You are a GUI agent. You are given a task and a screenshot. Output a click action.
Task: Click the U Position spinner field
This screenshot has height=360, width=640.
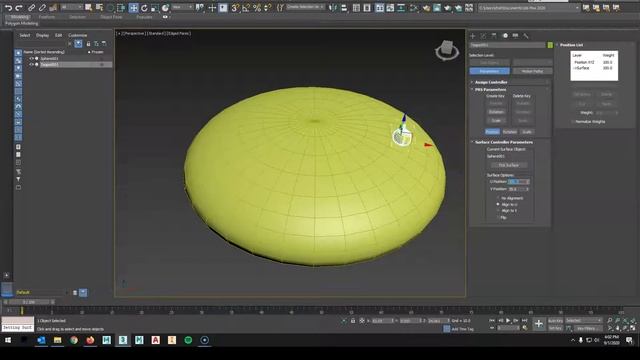coord(519,182)
